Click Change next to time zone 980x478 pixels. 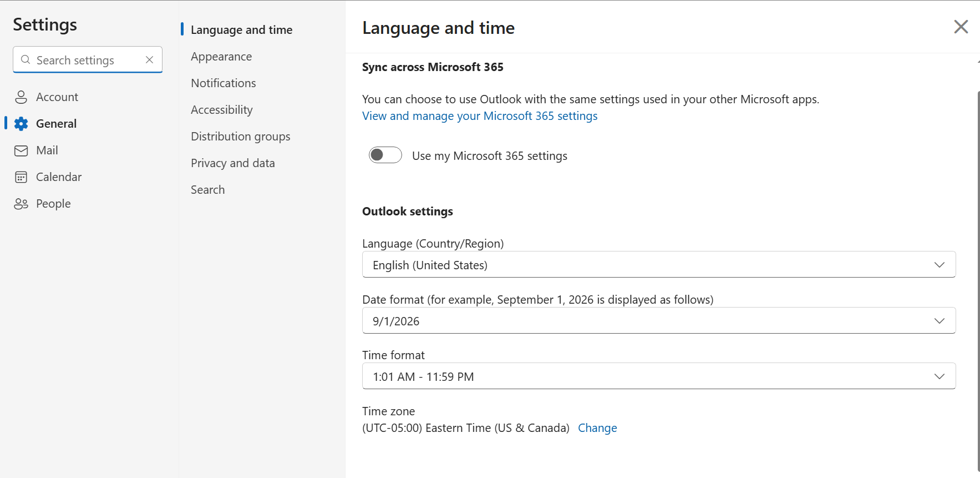point(597,428)
